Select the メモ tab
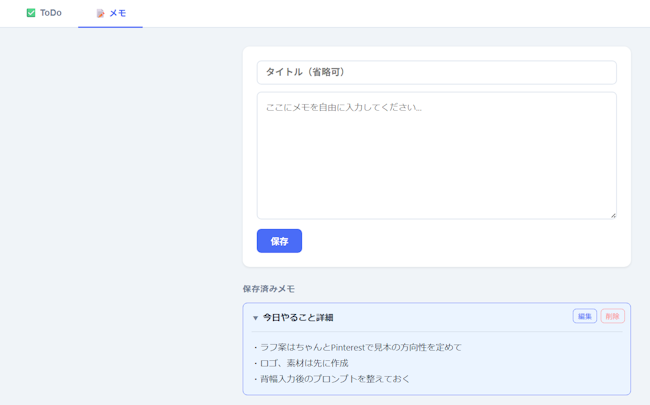The height and width of the screenshot is (405, 650). (111, 13)
